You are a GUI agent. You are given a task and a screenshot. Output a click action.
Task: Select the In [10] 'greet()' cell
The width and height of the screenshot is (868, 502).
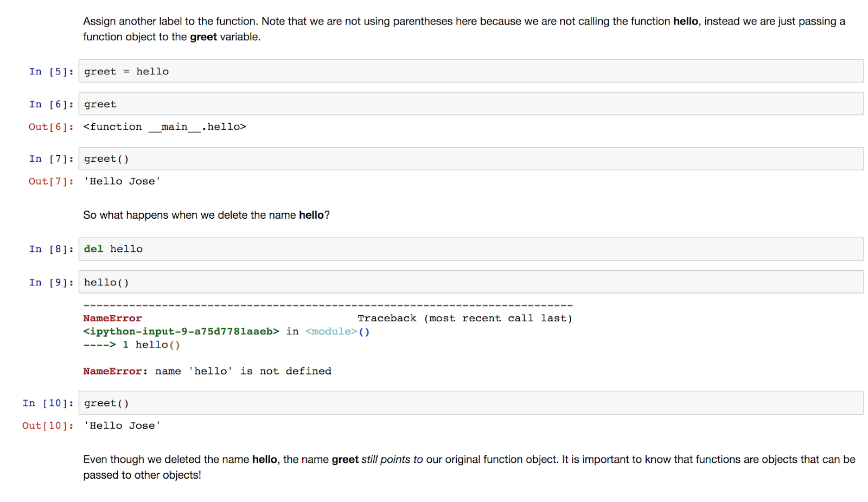point(217,403)
